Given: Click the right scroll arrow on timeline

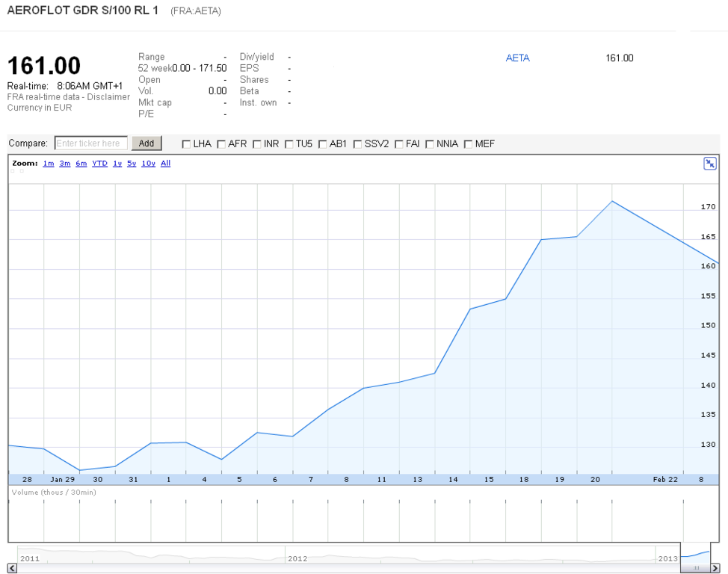Looking at the screenshot, I should click(x=715, y=568).
